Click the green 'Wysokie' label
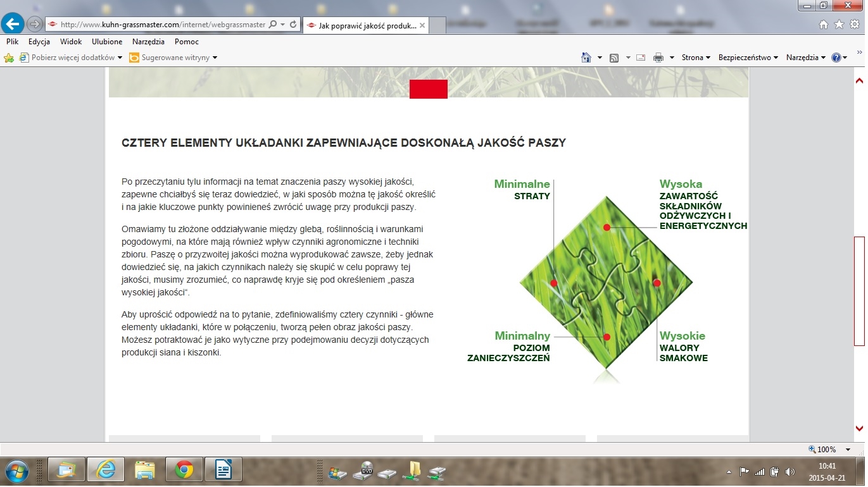Viewport: 868px width, 487px height. coord(682,336)
